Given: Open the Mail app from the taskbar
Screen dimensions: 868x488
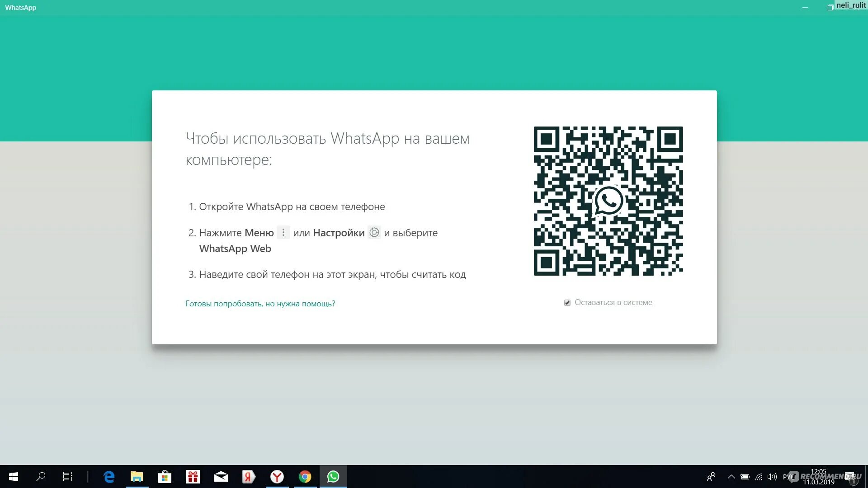Looking at the screenshot, I should 221,477.
